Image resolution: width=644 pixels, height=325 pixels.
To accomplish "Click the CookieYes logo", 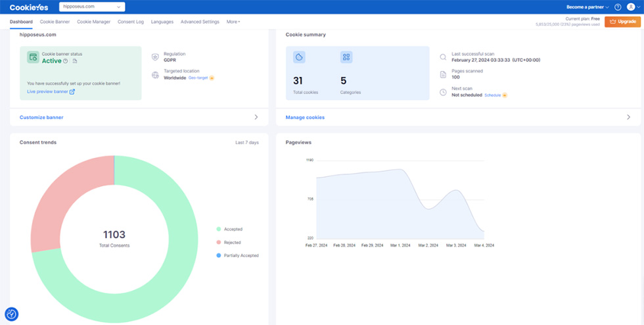I will 28,7.
